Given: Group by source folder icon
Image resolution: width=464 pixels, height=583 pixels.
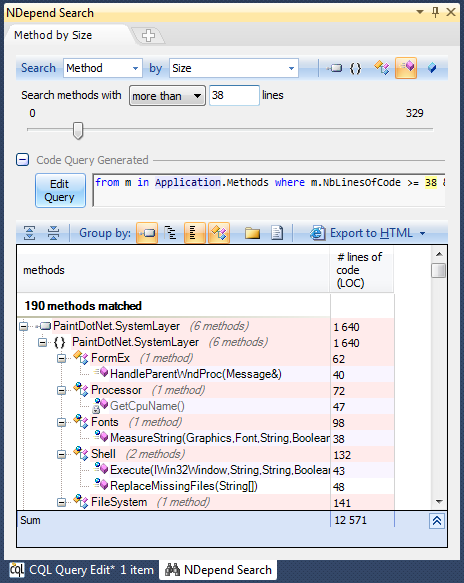Looking at the screenshot, I should (252, 233).
